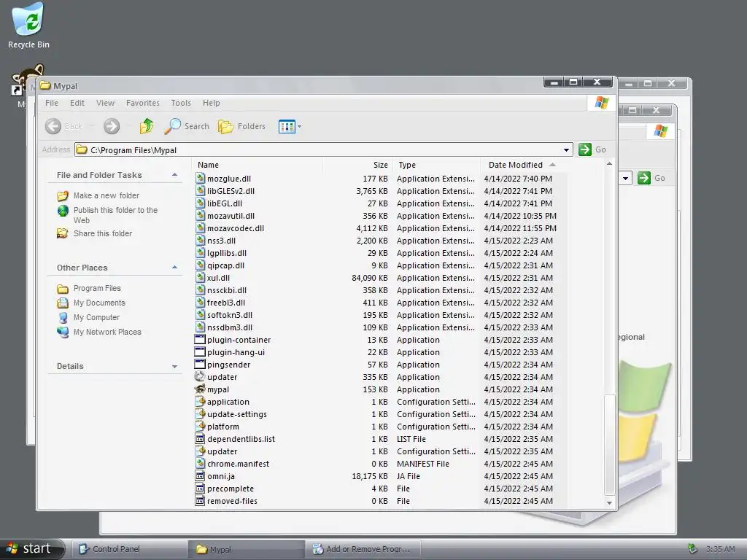The width and height of the screenshot is (747, 560).
Task: Switch to Add or Remove Programs taskbar button
Action: click(364, 549)
